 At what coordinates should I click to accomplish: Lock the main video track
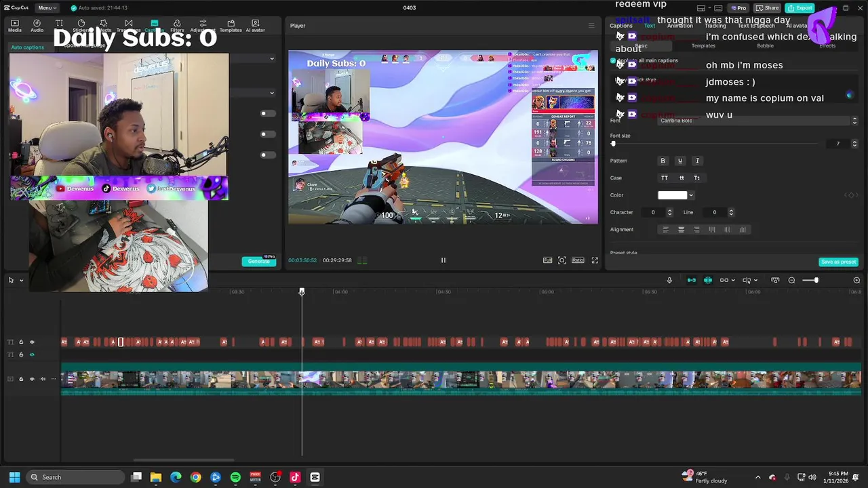21,379
